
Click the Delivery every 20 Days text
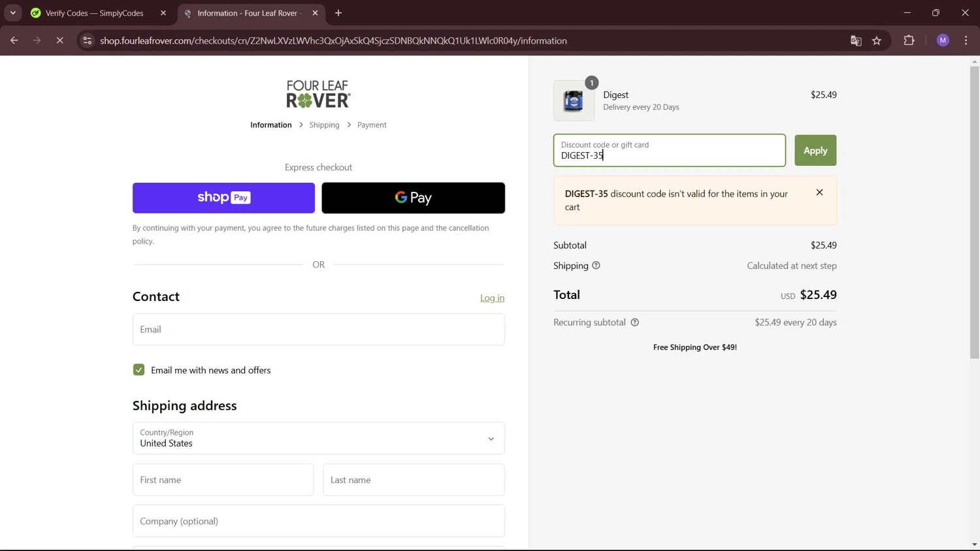pos(641,107)
